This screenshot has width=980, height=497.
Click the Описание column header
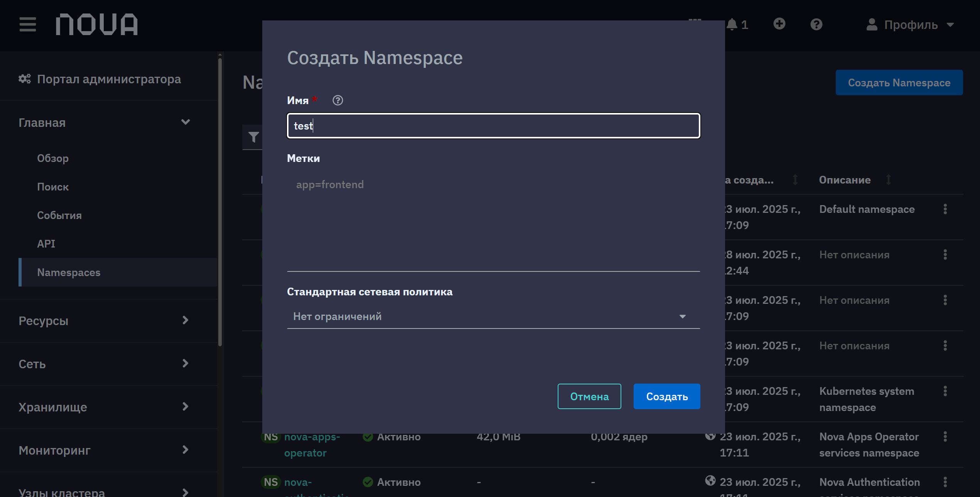(845, 180)
